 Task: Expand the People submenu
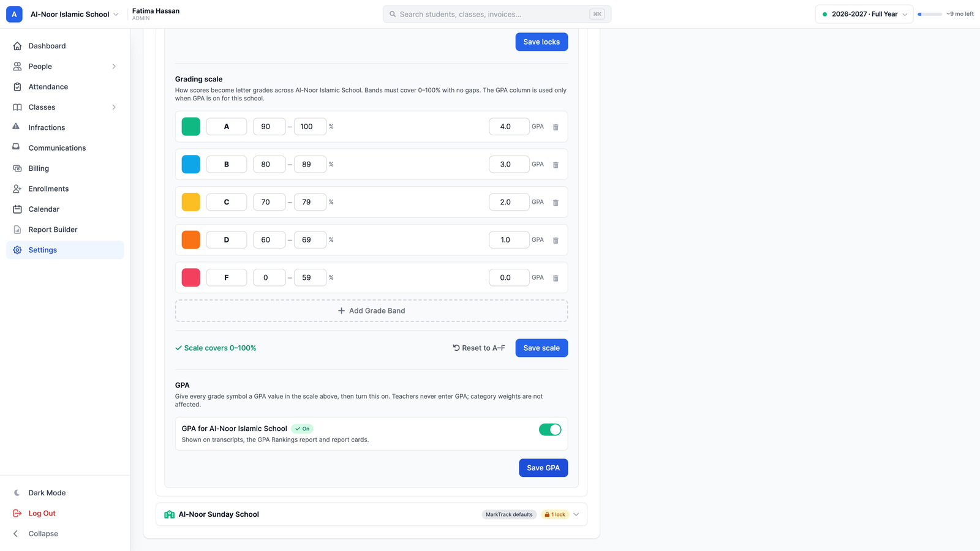(114, 66)
